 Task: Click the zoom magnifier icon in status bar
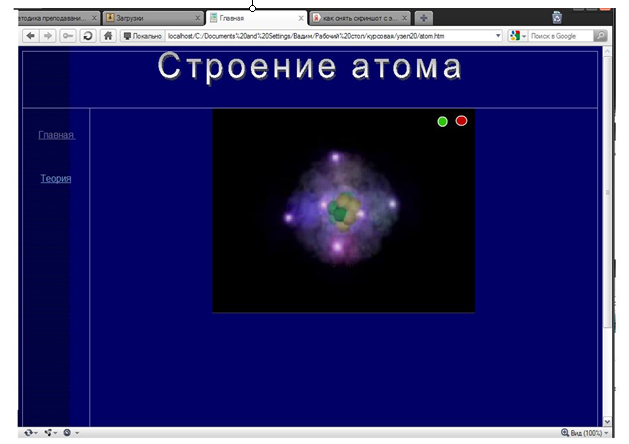(x=565, y=433)
